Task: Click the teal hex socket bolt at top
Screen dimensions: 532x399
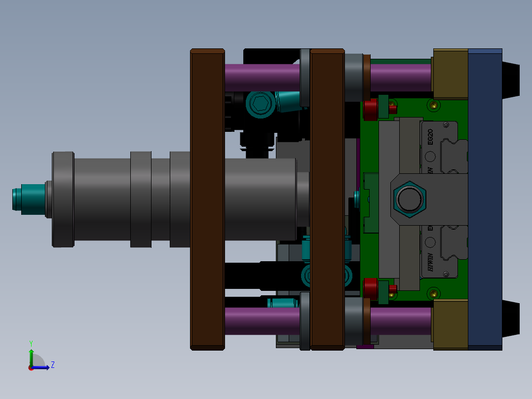Action: [x=260, y=104]
